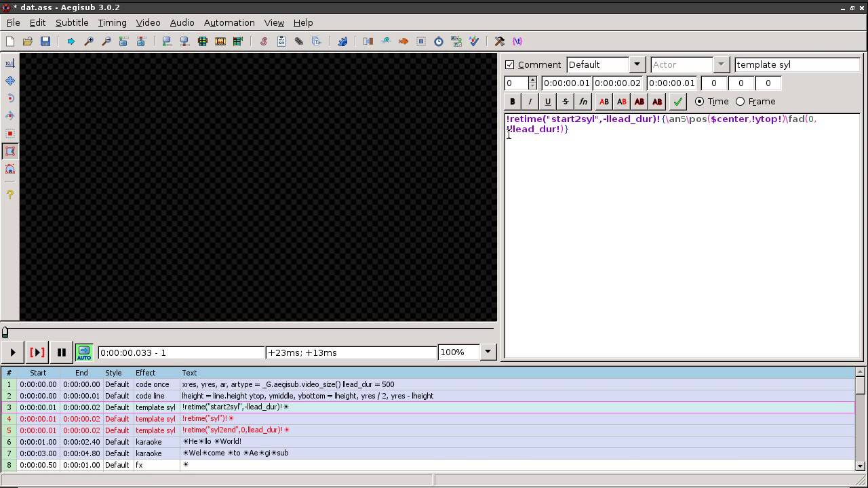Open the File menu

[x=13, y=22]
